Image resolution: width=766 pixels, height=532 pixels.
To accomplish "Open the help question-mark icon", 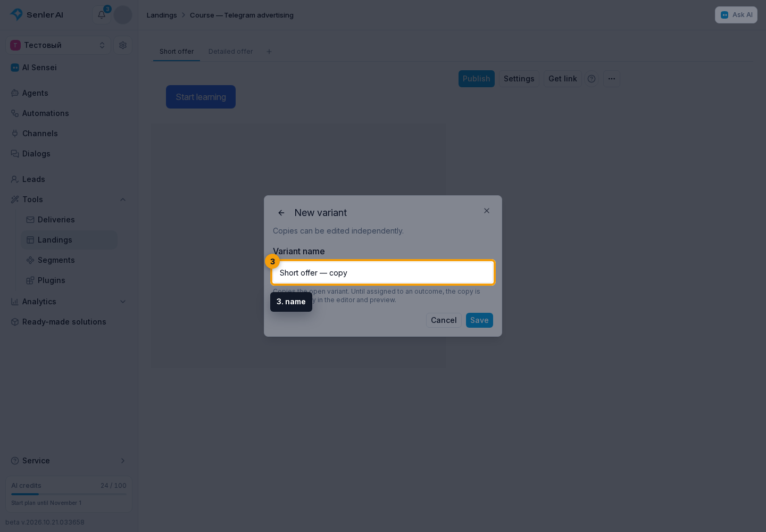I will (x=592, y=79).
